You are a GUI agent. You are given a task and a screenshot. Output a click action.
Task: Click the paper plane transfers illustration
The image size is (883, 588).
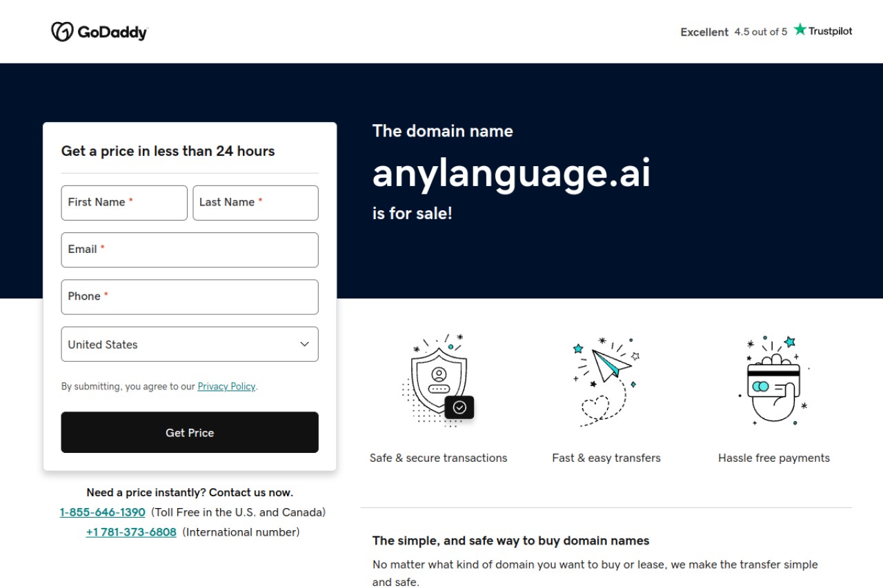pyautogui.click(x=606, y=381)
